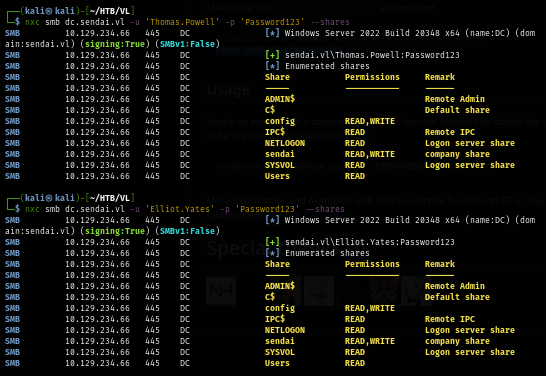The height and width of the screenshot is (376, 546).
Task: Click C$ share in Thomas.Powell output
Action: 270,110
